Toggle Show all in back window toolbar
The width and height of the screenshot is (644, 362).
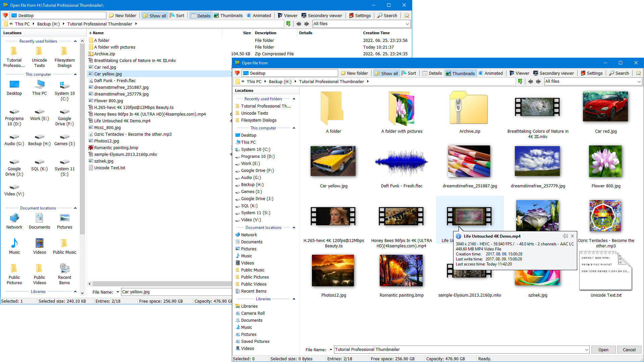[155, 15]
